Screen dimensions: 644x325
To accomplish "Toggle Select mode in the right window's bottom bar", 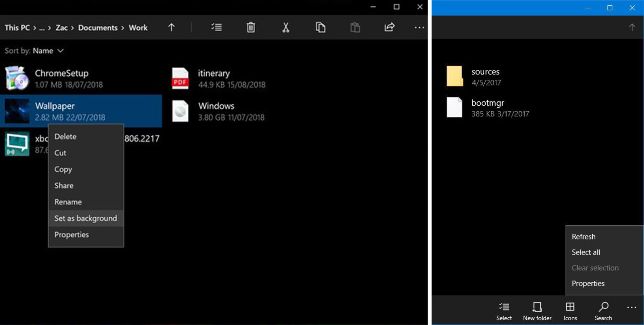I will click(x=504, y=310).
